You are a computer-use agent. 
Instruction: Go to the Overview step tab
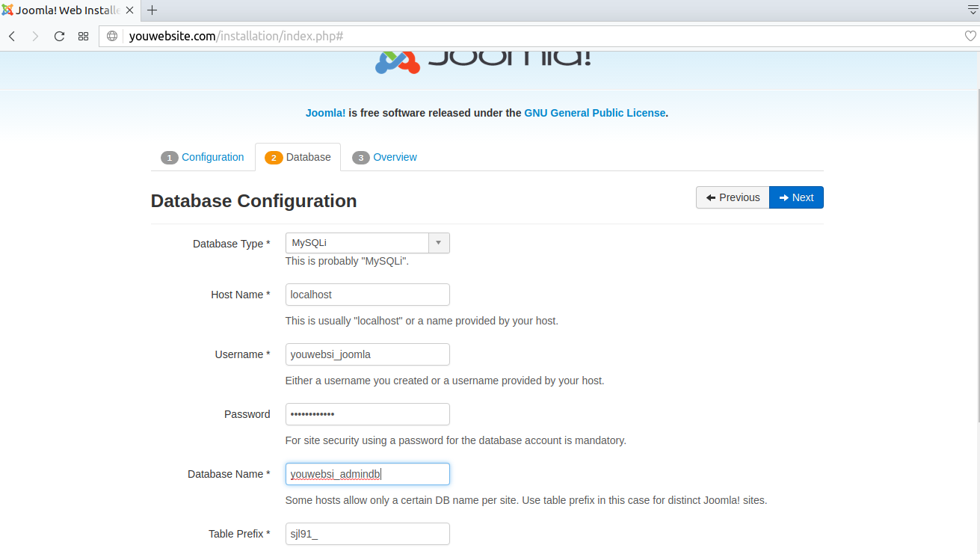tap(385, 157)
